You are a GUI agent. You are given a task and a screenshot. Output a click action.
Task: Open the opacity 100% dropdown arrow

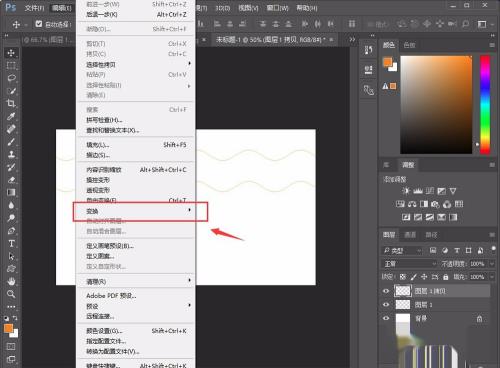pyautogui.click(x=492, y=264)
